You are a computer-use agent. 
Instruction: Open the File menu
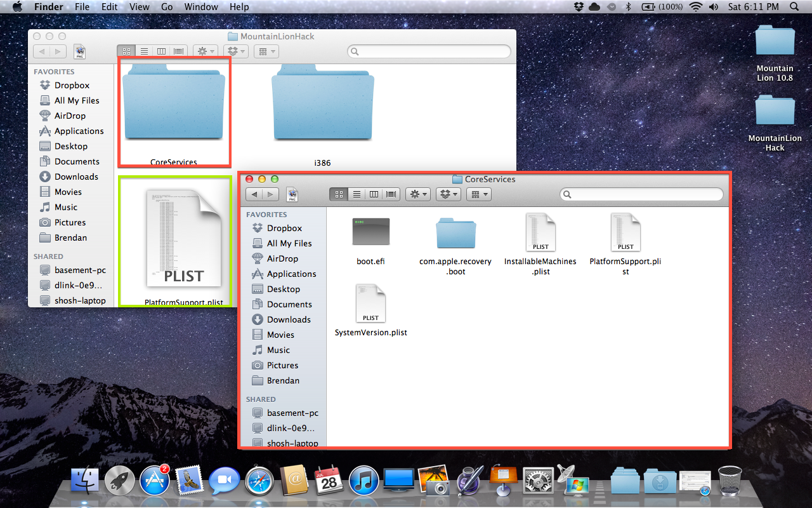(82, 7)
